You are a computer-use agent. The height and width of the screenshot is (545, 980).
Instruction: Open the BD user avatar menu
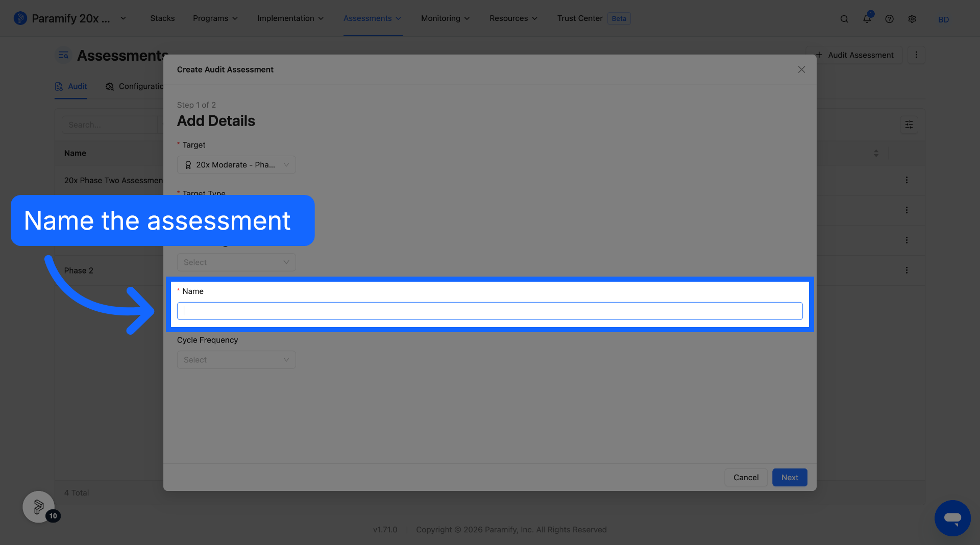(943, 19)
